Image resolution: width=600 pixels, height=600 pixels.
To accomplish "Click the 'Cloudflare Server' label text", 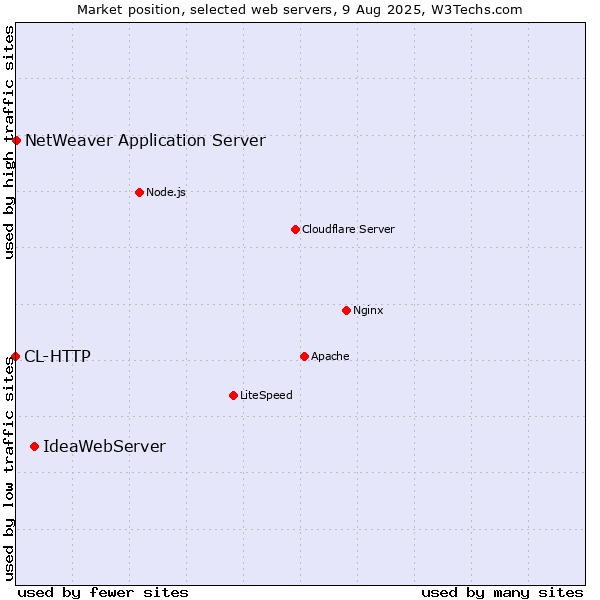I will [x=348, y=229].
